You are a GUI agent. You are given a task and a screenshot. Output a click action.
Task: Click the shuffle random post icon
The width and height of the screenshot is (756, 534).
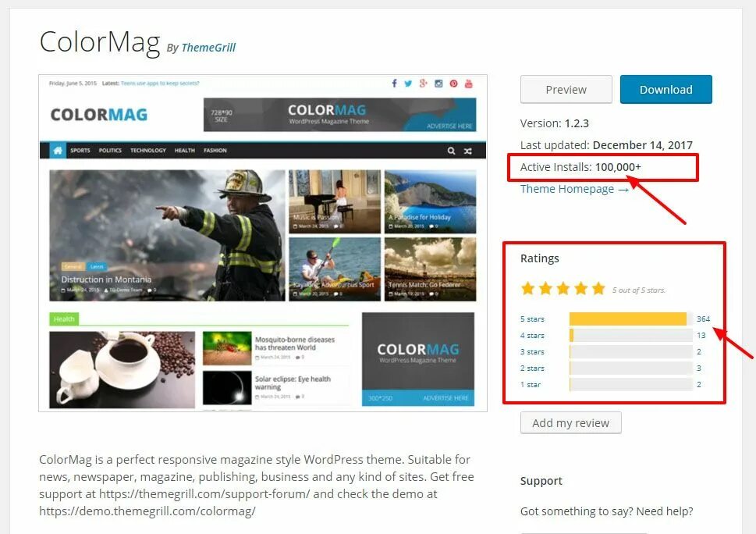point(467,151)
